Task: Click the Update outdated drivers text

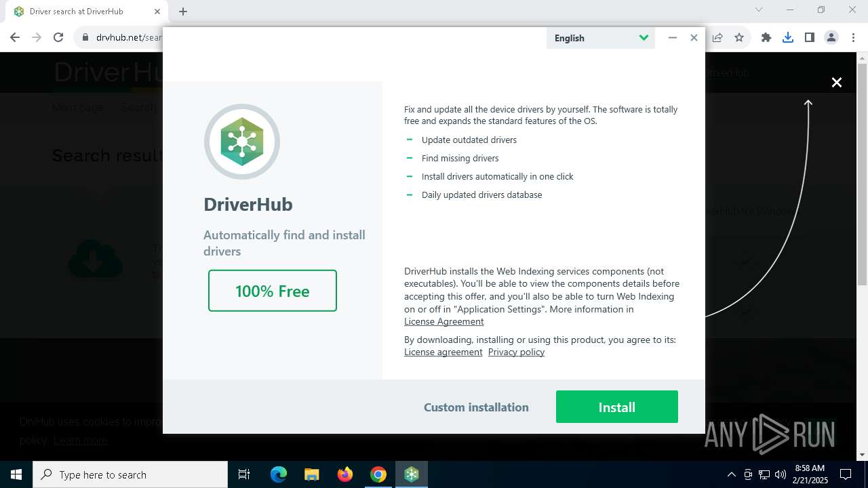Action: (x=469, y=140)
